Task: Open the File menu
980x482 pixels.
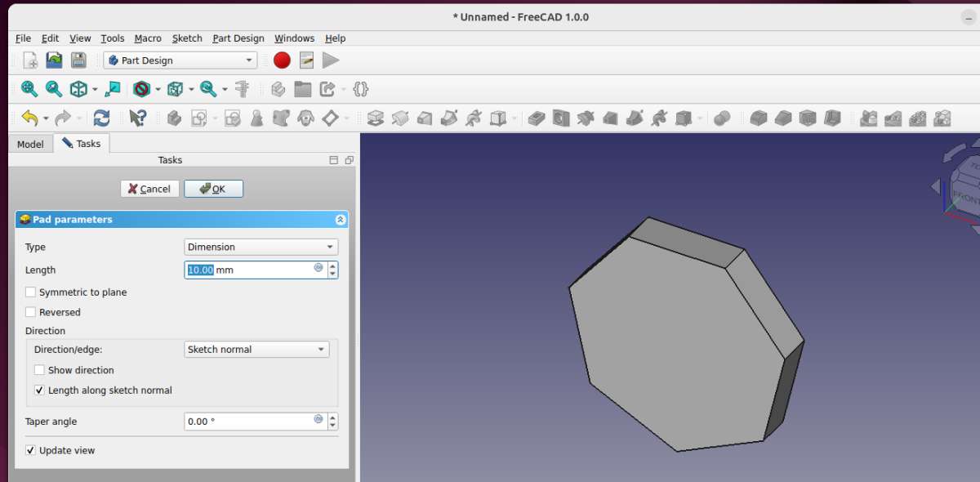Action: pos(23,38)
